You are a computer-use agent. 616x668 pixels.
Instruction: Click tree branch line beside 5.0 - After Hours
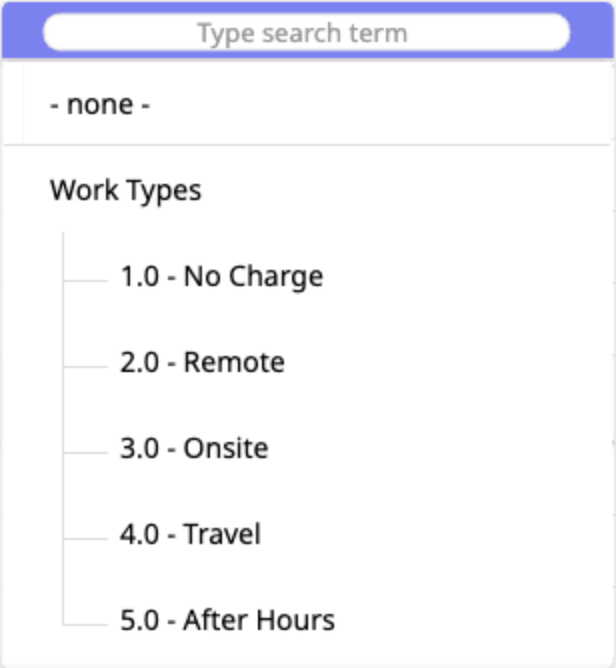[x=85, y=624]
